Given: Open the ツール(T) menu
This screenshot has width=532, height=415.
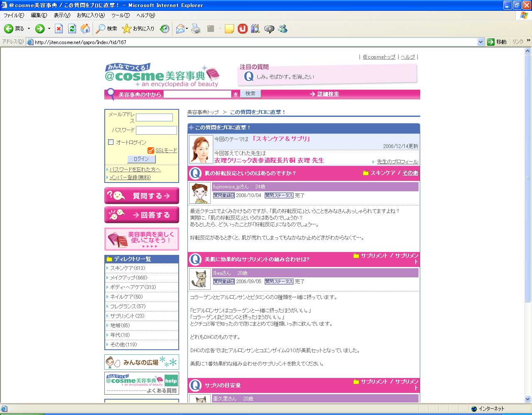Looking at the screenshot, I should click(120, 15).
